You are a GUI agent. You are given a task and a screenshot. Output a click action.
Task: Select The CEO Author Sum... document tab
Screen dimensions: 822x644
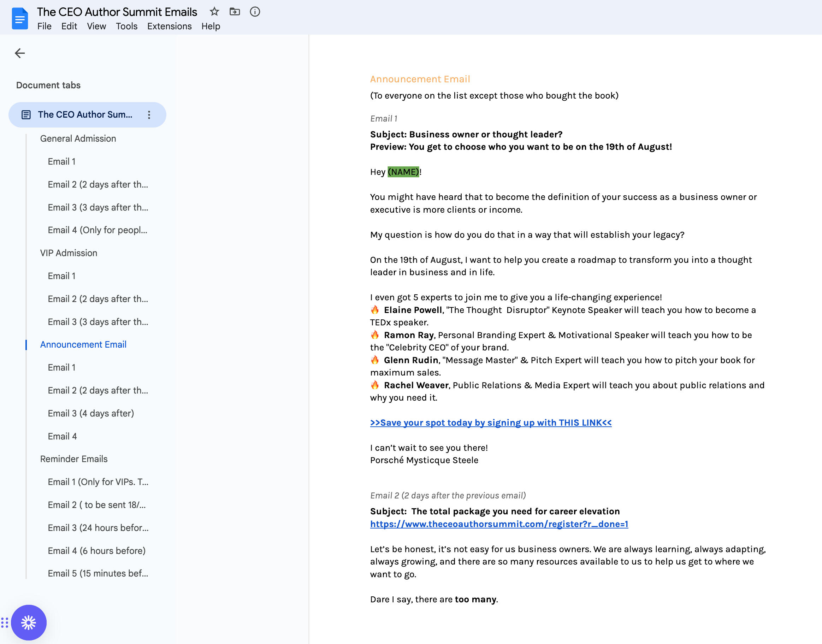point(85,114)
